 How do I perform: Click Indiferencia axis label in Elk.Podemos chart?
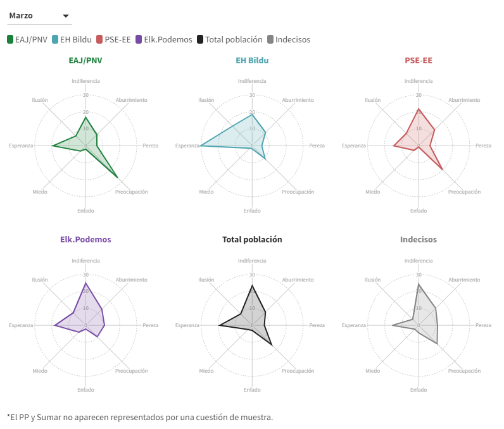point(85,261)
